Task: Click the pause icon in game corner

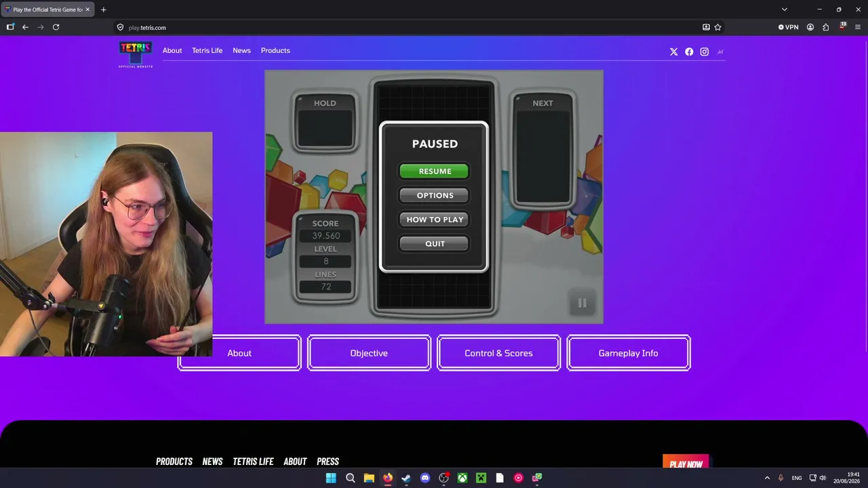Action: 582,303
